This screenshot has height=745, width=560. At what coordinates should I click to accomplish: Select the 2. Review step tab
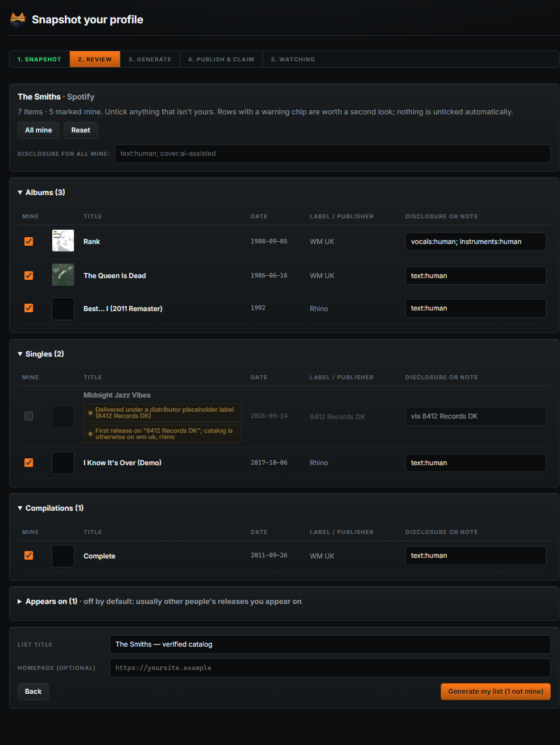pyautogui.click(x=95, y=59)
